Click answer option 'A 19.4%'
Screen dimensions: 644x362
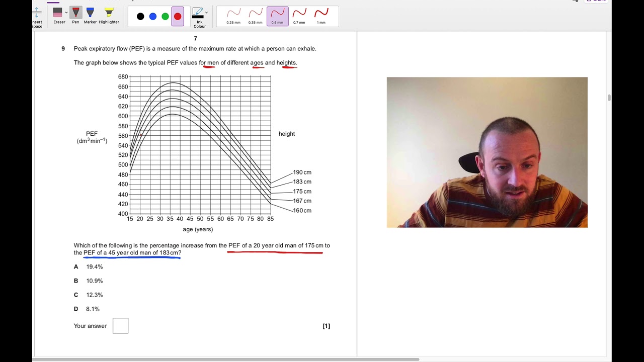tap(89, 267)
